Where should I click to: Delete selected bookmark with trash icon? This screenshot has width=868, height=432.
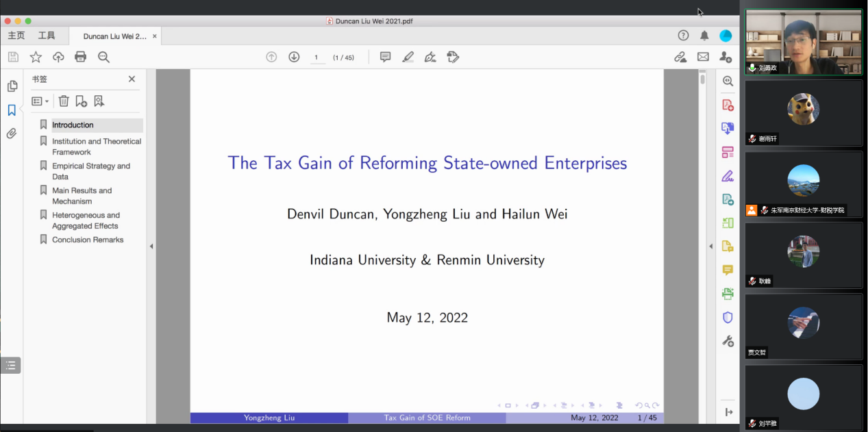(x=64, y=101)
